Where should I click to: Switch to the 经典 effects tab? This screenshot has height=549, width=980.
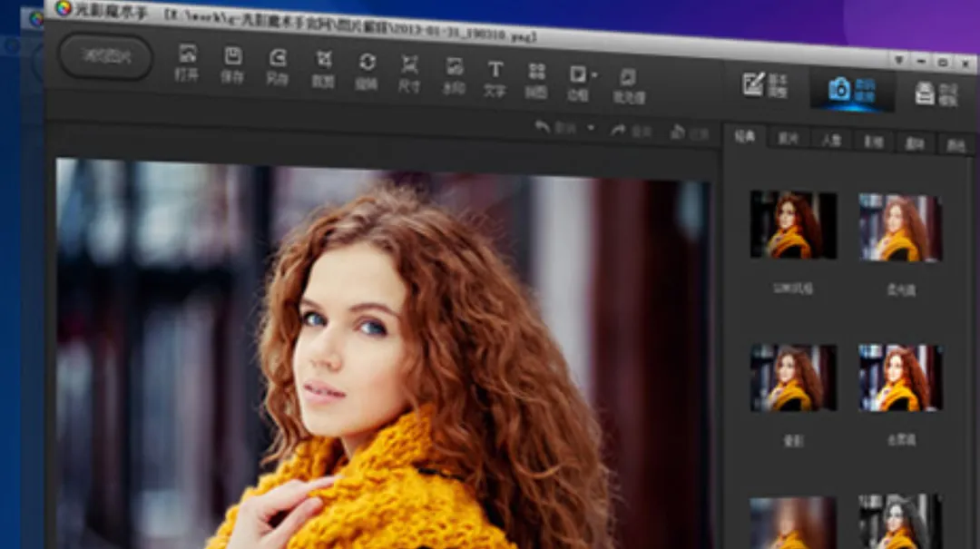pyautogui.click(x=745, y=136)
